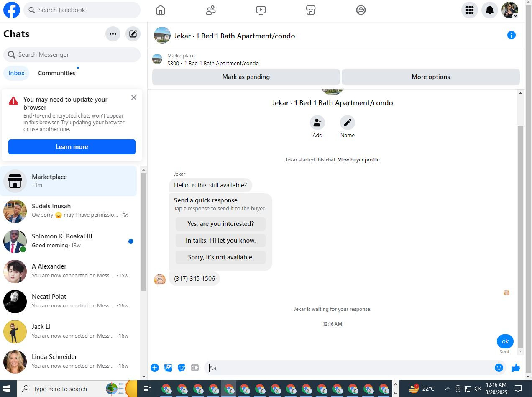This screenshot has width=532, height=397.
Task: Open the A Alexander conversation
Action: [69, 271]
